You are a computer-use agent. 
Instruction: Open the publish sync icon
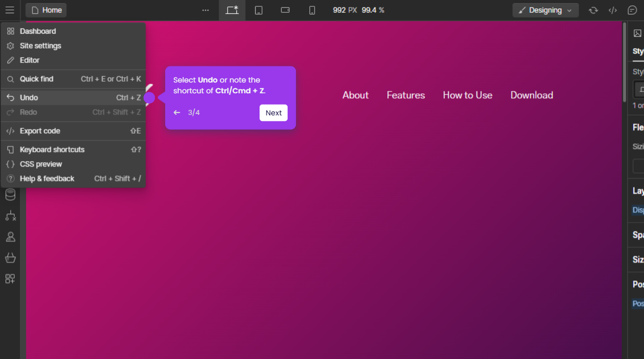(593, 10)
